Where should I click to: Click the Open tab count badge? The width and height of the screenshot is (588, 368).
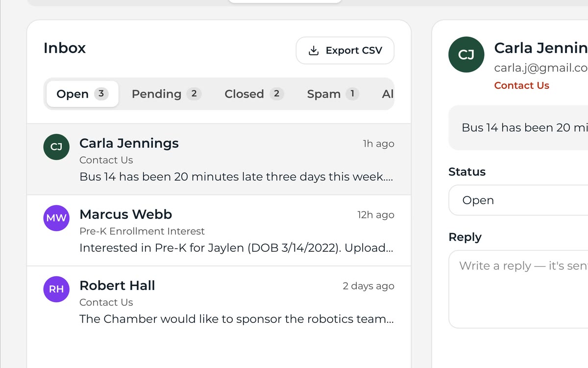(101, 94)
